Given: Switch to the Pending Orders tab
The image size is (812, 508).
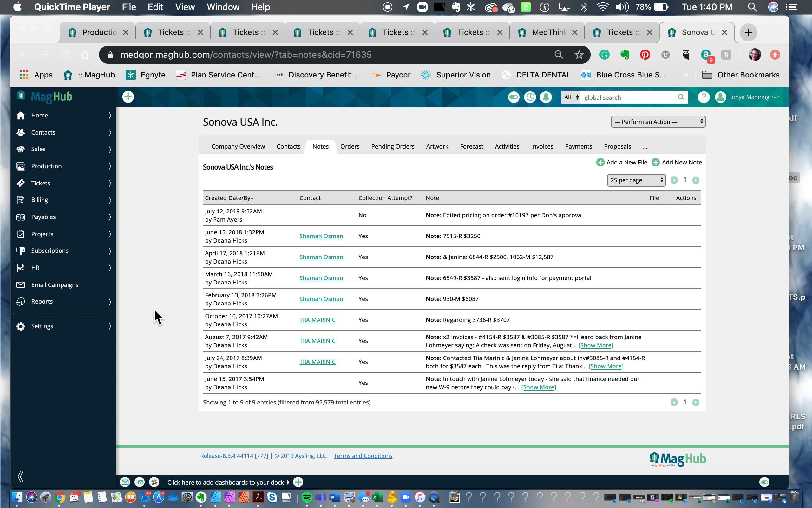Looking at the screenshot, I should coord(393,146).
